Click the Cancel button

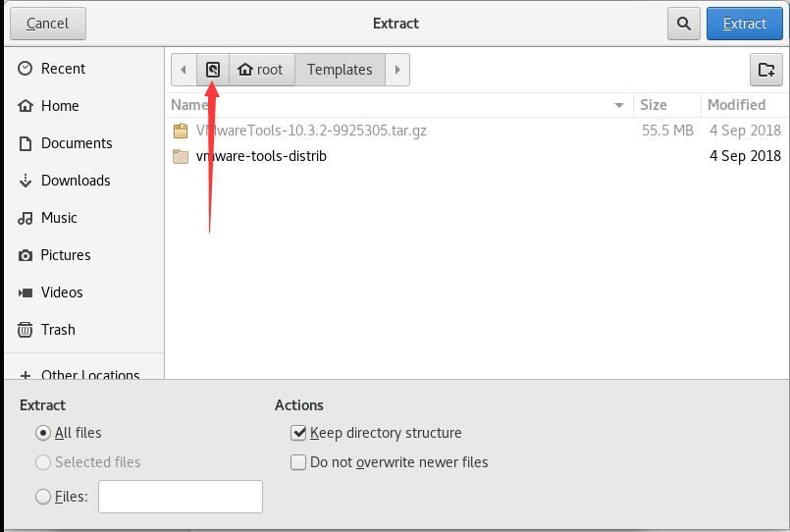[x=47, y=24]
